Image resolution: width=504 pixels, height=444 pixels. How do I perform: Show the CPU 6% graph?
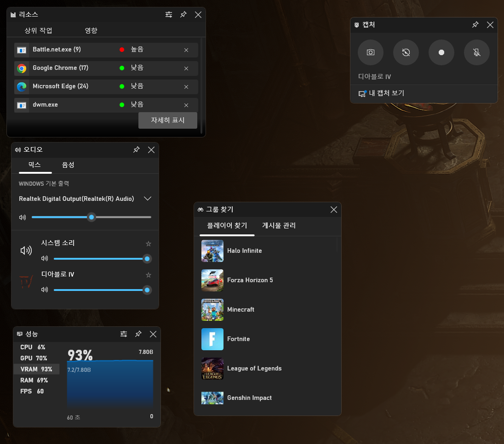[36, 347]
